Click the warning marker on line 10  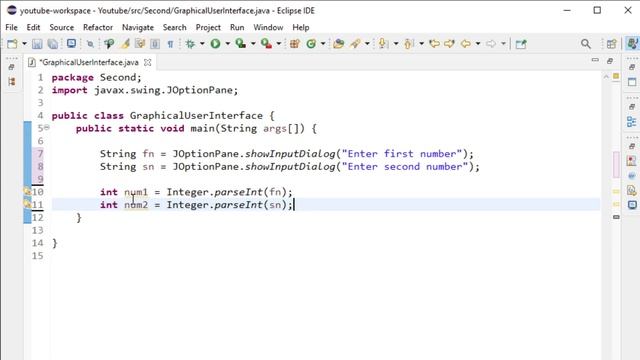point(27,191)
